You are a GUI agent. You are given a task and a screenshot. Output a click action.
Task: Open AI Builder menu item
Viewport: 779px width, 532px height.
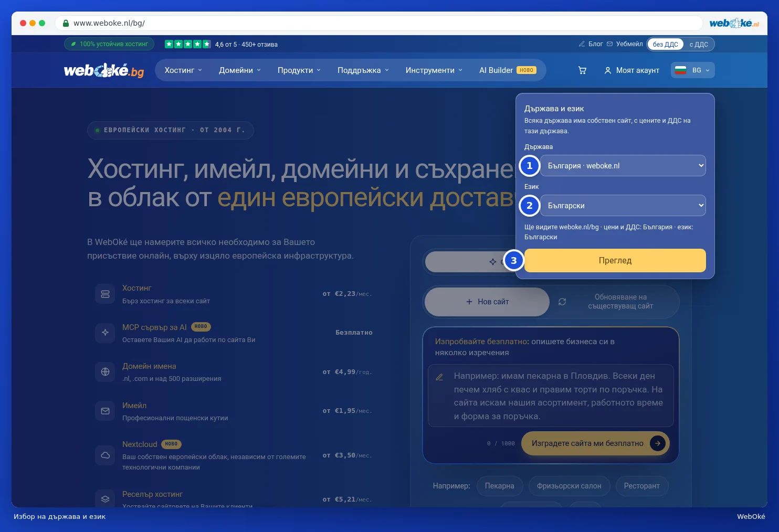pos(508,70)
